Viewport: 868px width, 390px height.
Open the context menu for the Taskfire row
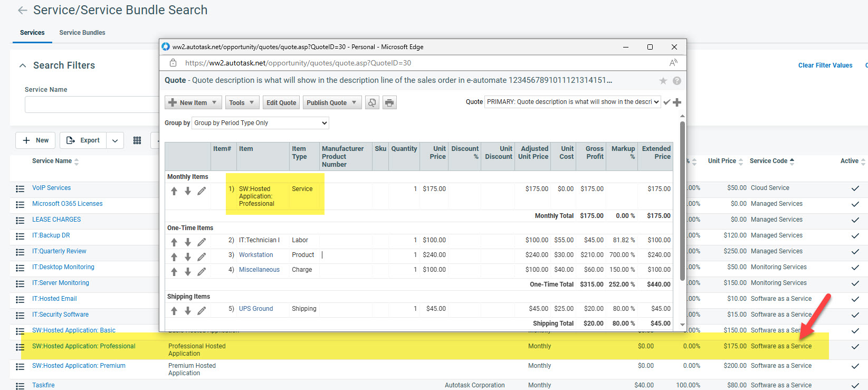click(20, 386)
